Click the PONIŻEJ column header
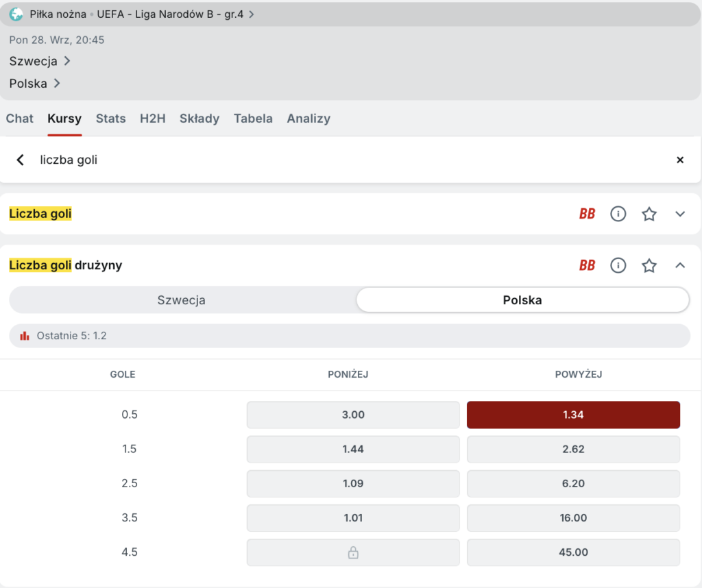702x588 pixels. tap(348, 375)
